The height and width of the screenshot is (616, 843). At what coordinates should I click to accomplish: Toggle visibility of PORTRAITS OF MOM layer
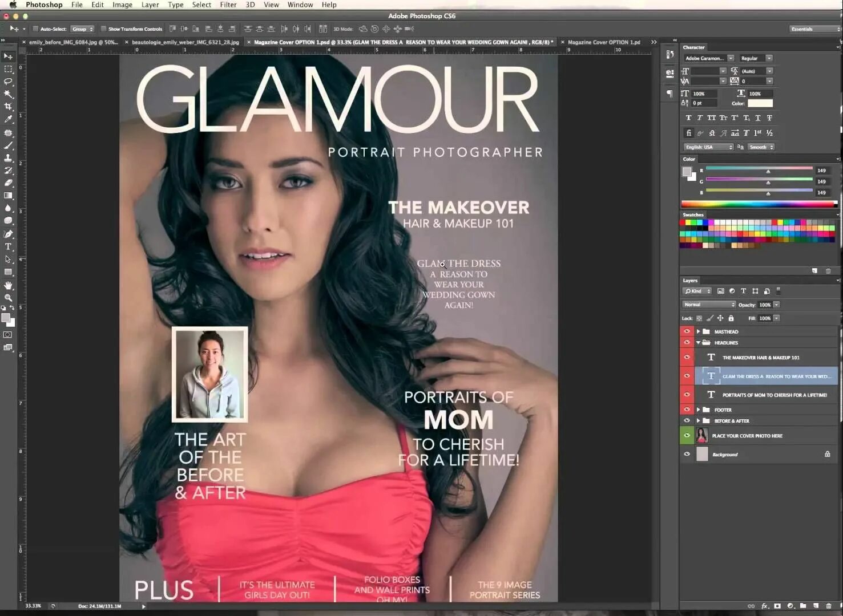pos(687,394)
